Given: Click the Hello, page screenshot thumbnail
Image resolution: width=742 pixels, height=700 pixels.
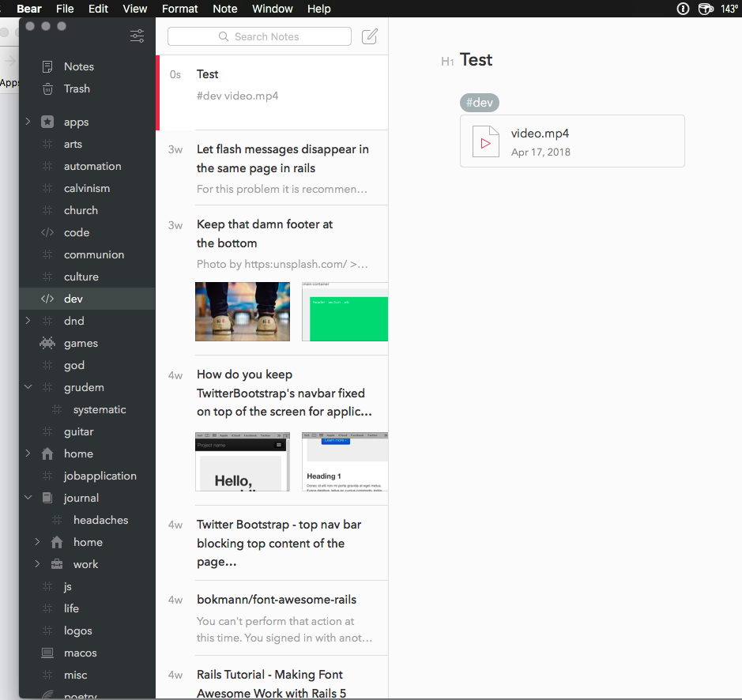Looking at the screenshot, I should (243, 461).
